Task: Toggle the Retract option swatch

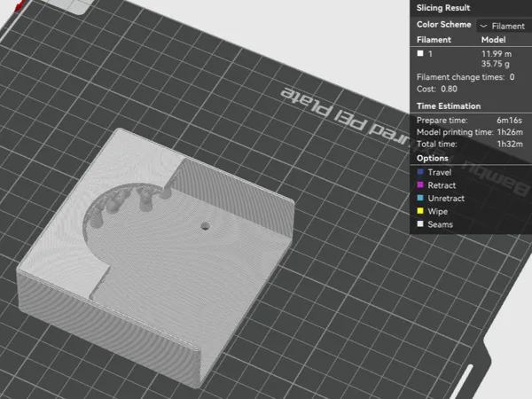Action: tap(420, 185)
